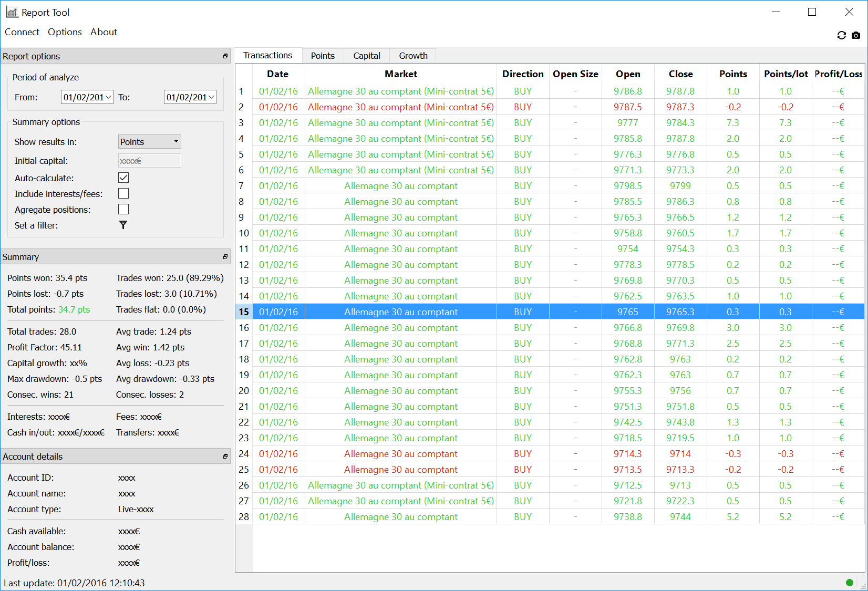The height and width of the screenshot is (591, 868).
Task: Enable Include interests/fees checkbox
Action: 123,193
